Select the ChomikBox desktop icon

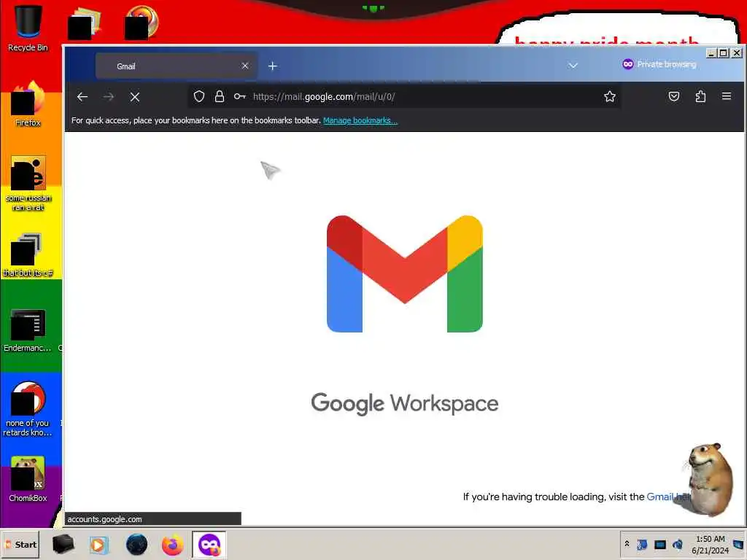coord(28,479)
